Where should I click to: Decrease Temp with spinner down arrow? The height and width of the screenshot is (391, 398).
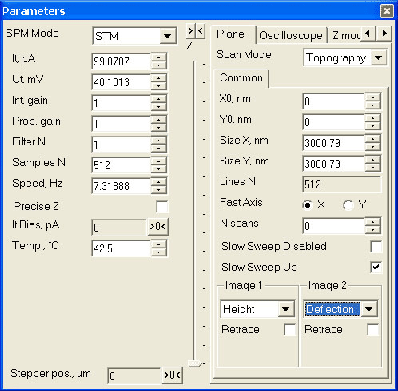pyautogui.click(x=159, y=252)
